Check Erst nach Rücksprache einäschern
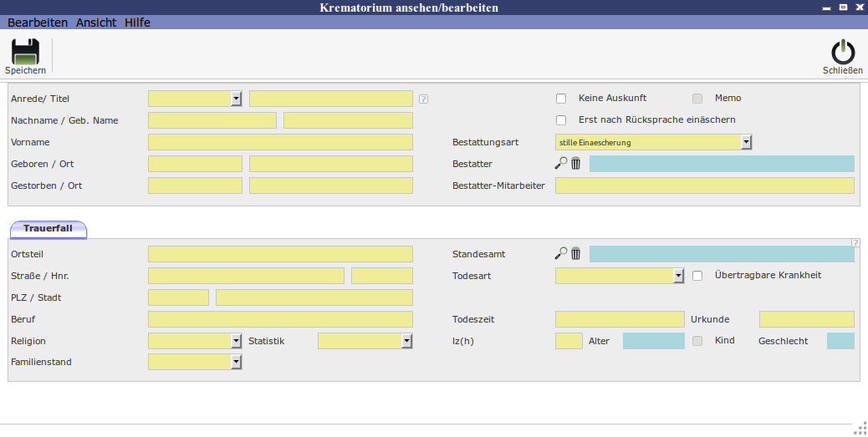The width and height of the screenshot is (868, 437). (x=561, y=120)
